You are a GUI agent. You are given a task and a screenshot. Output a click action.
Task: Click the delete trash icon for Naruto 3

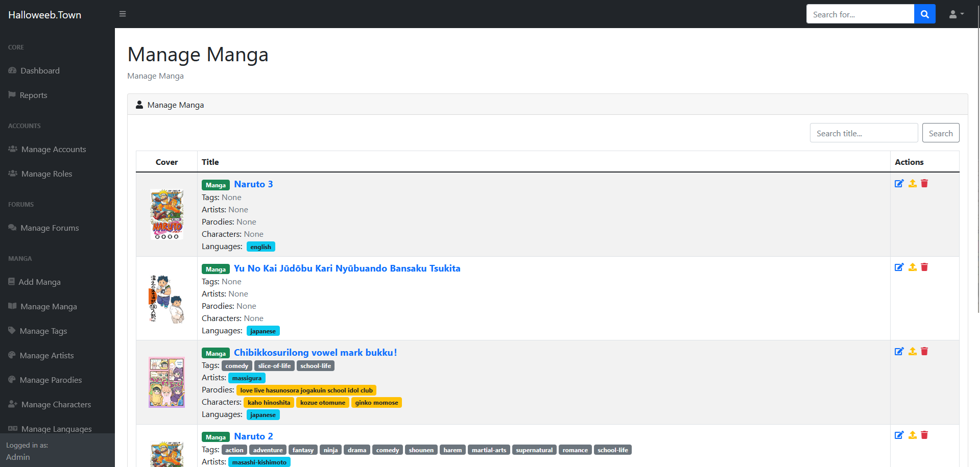(924, 183)
